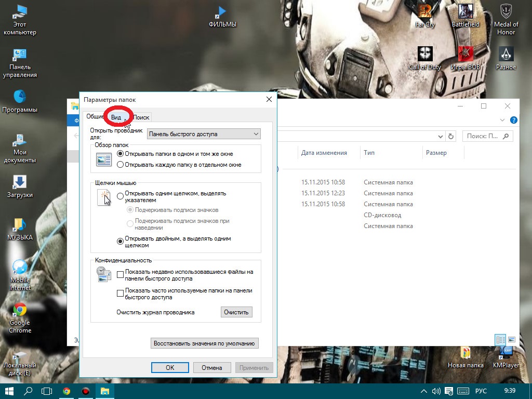
Task: Switch Explorer to details view icon
Action: pyautogui.click(x=500, y=340)
